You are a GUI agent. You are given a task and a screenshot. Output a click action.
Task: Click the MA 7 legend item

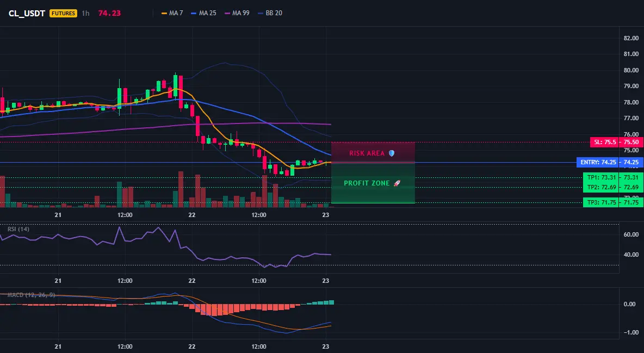coord(172,13)
